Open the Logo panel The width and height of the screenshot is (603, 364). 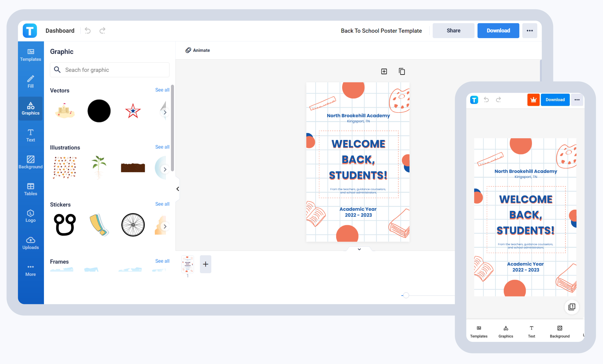[x=30, y=216]
